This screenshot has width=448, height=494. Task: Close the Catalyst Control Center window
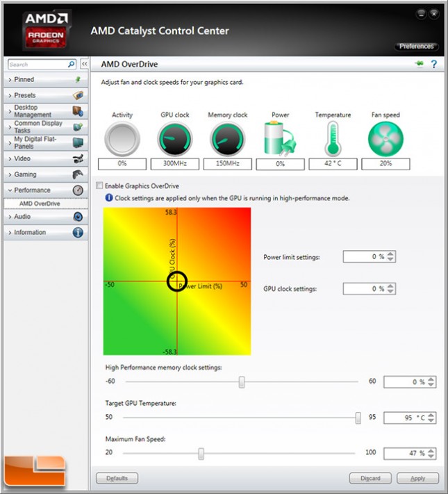click(x=434, y=14)
